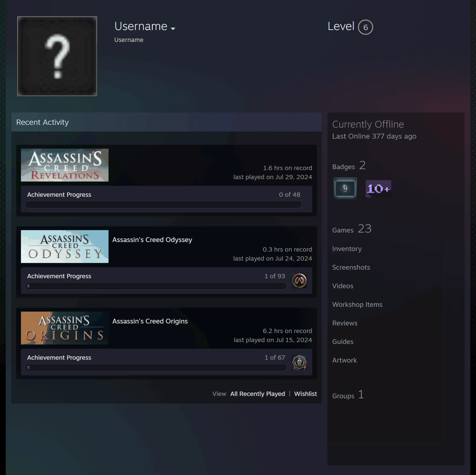
Task: Open the Wishlist link
Action: tap(305, 394)
